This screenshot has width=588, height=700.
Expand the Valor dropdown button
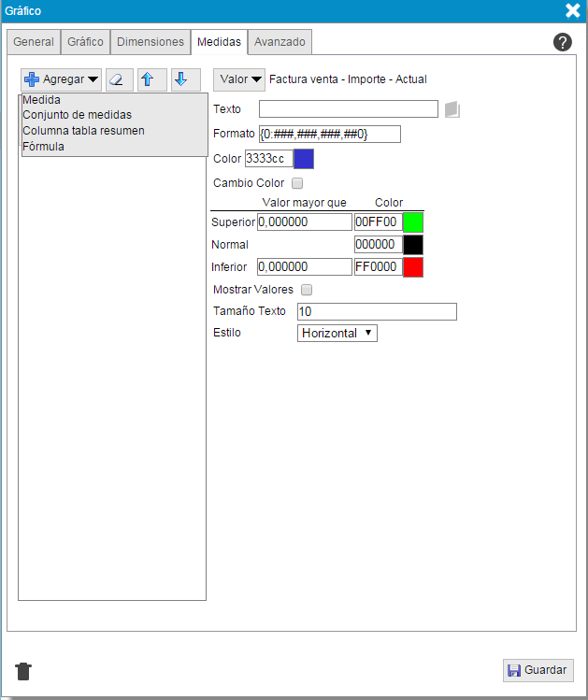click(239, 80)
